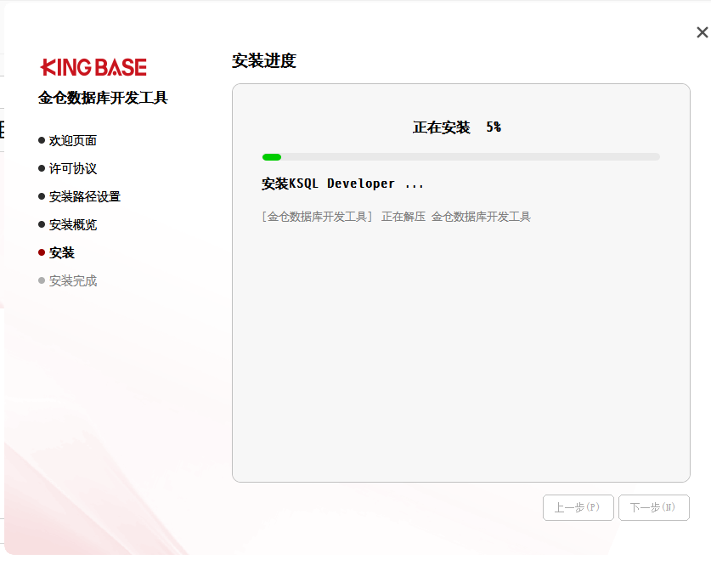The image size is (711, 588).
Task: Click the red bullet beside 安装
Action: 42,252
